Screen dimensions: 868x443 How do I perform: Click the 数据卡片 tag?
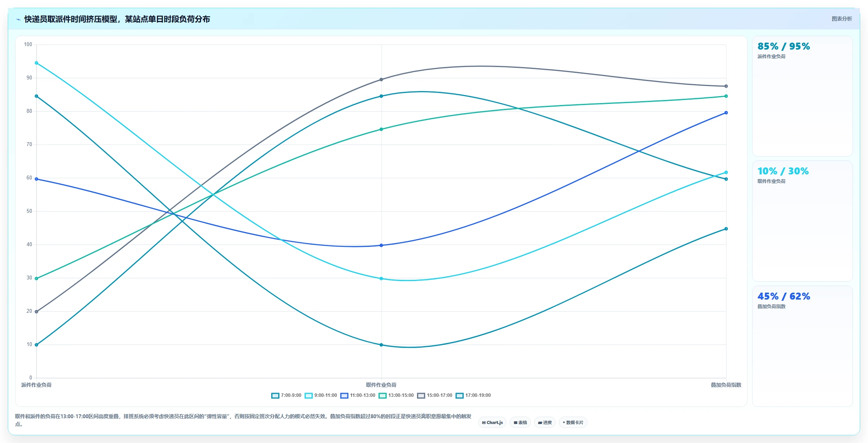click(573, 422)
